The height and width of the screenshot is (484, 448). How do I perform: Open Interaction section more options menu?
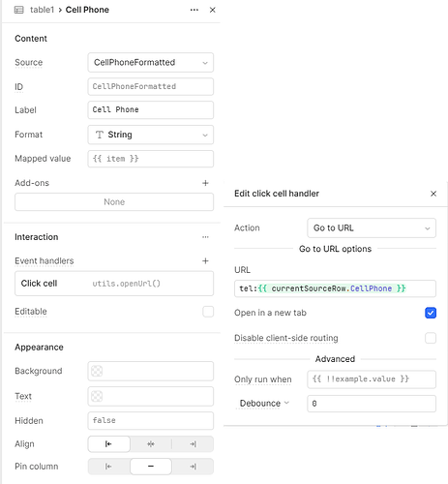point(205,237)
